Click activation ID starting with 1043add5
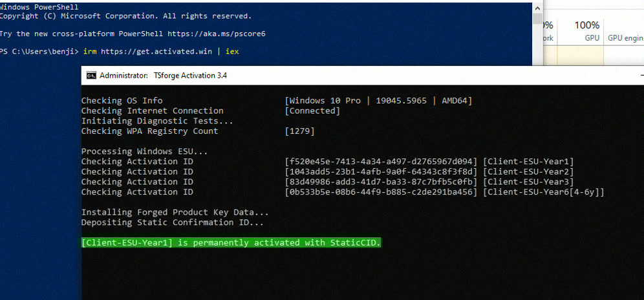The height and width of the screenshot is (300, 644). pyautogui.click(x=381, y=172)
